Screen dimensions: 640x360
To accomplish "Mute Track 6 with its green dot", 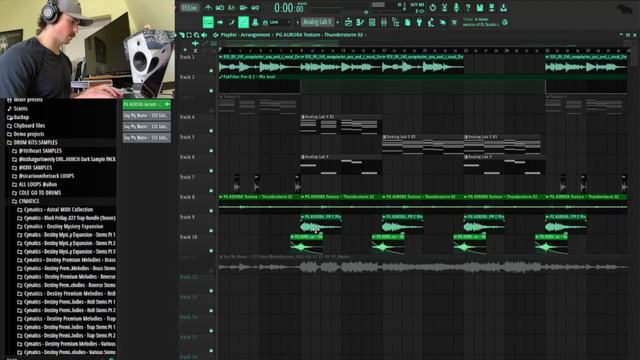I will click(211, 171).
